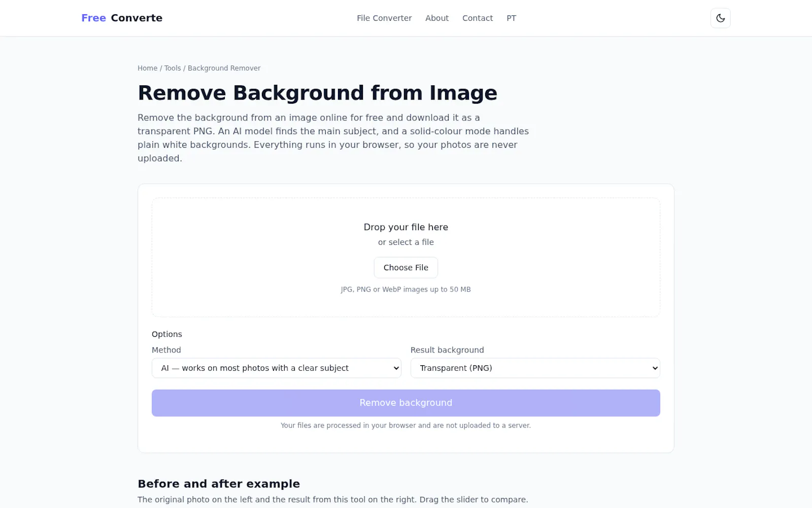Click the 'Drop your file here' text
The height and width of the screenshot is (508, 812).
coord(406,227)
